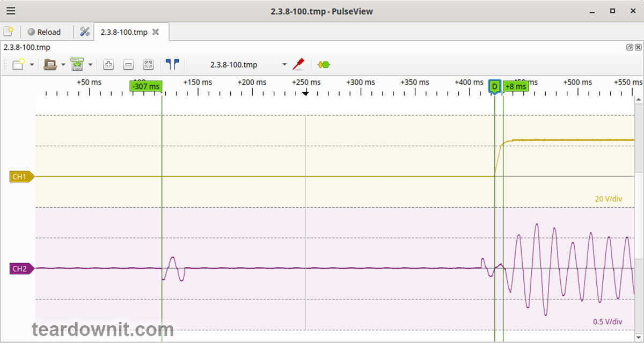The width and height of the screenshot is (644, 343).
Task: Click the +500 ms ruler label
Action: click(x=577, y=83)
